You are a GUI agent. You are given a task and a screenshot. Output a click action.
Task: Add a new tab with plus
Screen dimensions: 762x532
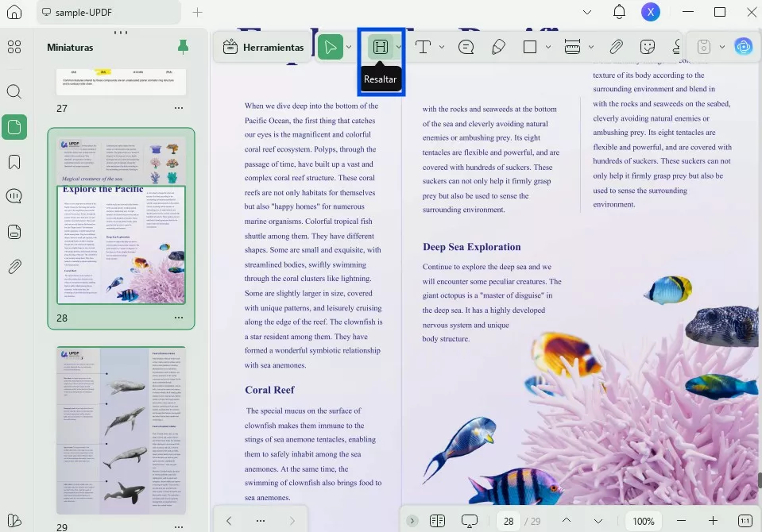197,12
